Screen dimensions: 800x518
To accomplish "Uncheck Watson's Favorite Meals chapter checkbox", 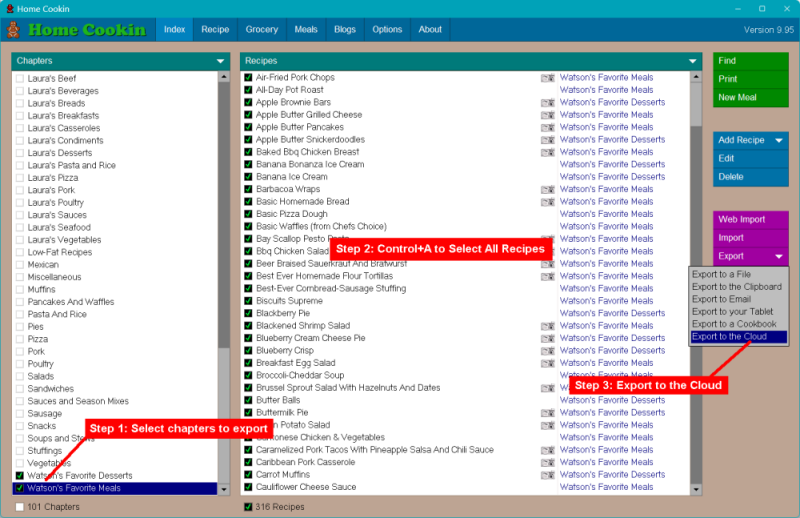I will [20, 488].
